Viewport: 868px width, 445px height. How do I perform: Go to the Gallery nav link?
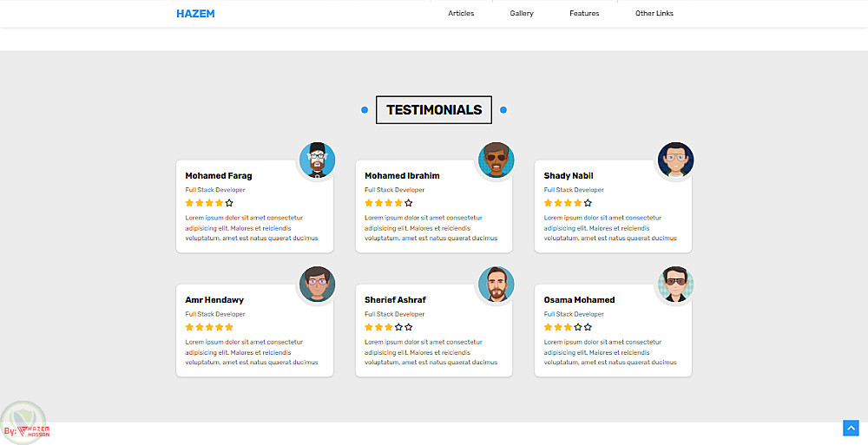[522, 14]
